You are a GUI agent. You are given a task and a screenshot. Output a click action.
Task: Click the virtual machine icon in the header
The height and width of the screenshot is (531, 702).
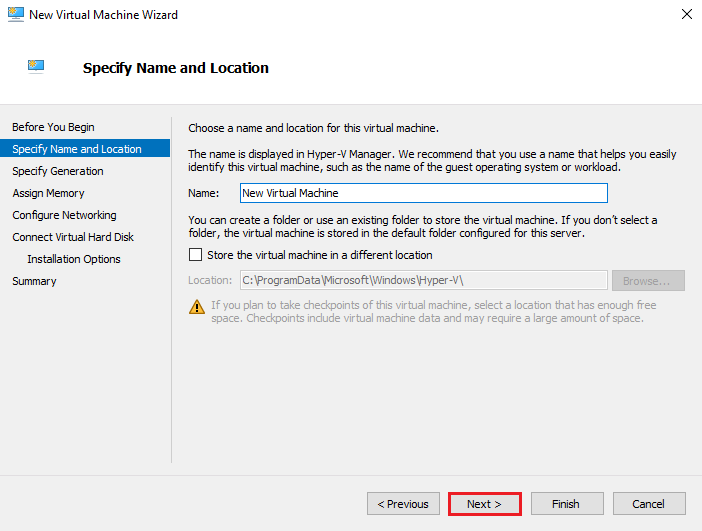tap(38, 67)
